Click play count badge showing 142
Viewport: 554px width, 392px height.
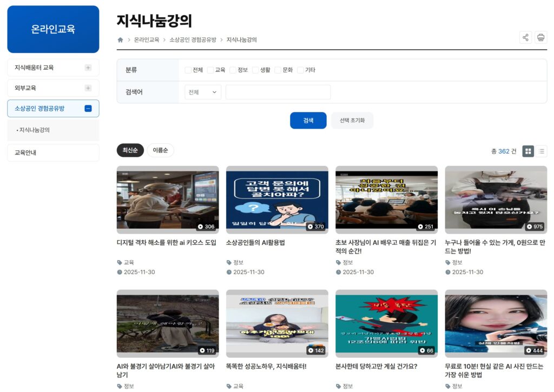[316, 350]
